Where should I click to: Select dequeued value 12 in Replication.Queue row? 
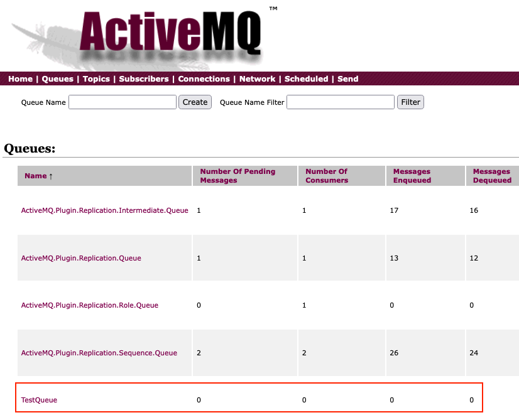[474, 258]
